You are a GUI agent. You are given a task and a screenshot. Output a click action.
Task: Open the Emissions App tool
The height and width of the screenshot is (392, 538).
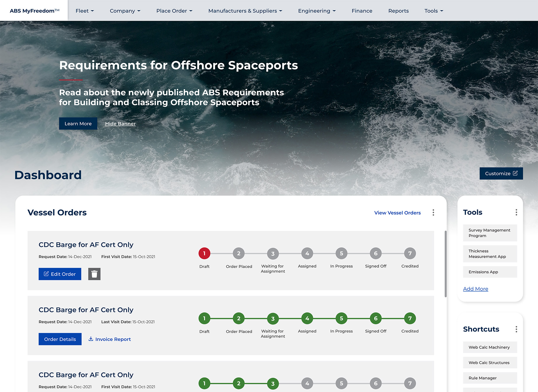(490, 272)
